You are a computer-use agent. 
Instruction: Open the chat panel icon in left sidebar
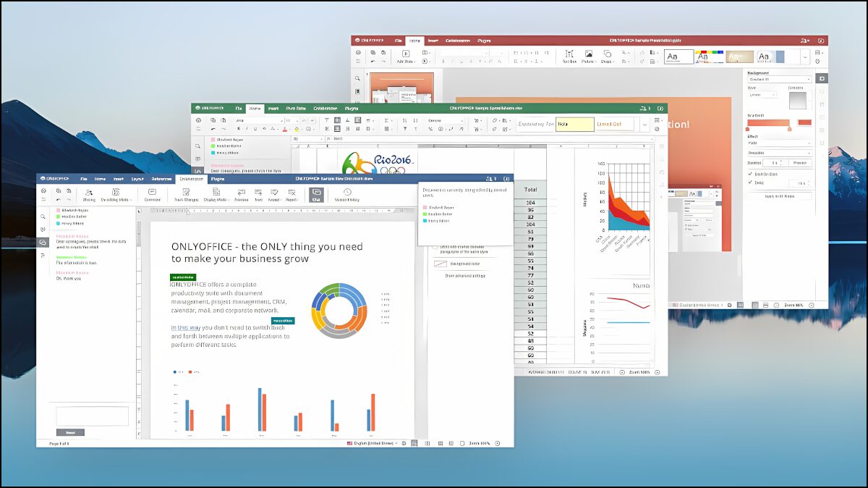click(x=43, y=242)
